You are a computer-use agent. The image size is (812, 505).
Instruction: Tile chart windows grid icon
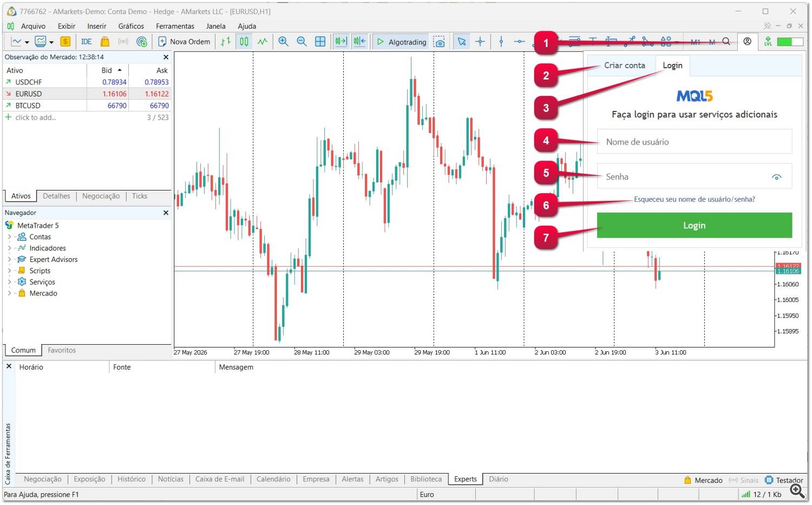320,42
